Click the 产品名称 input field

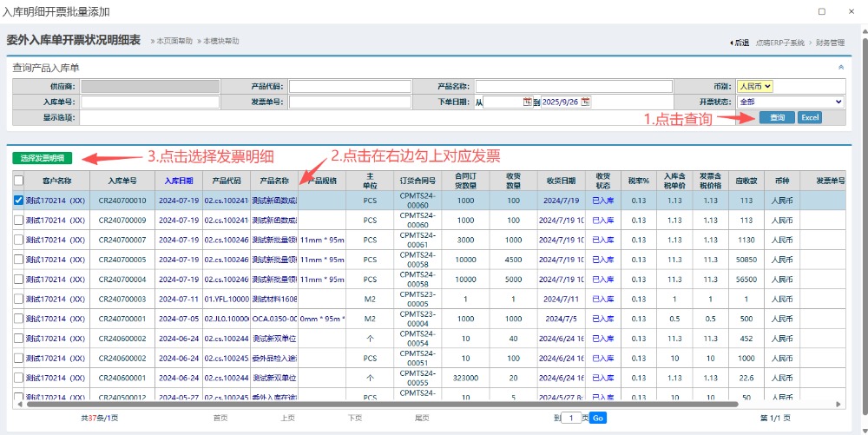pos(573,87)
